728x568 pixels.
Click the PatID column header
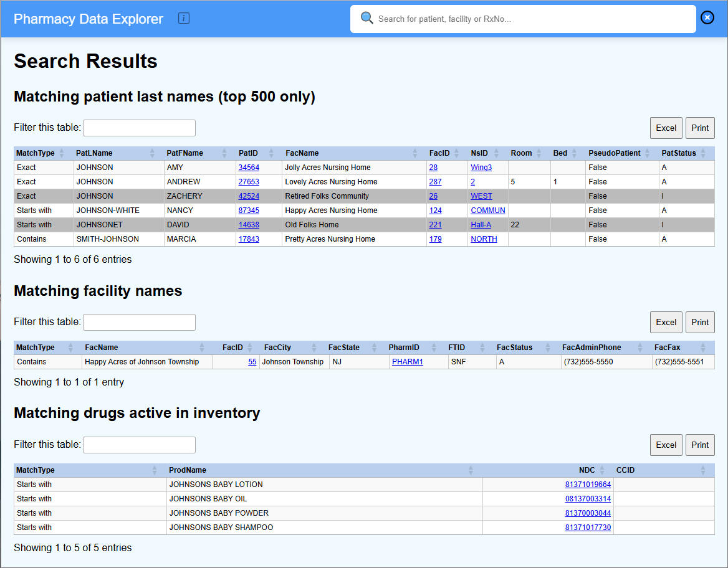click(248, 153)
